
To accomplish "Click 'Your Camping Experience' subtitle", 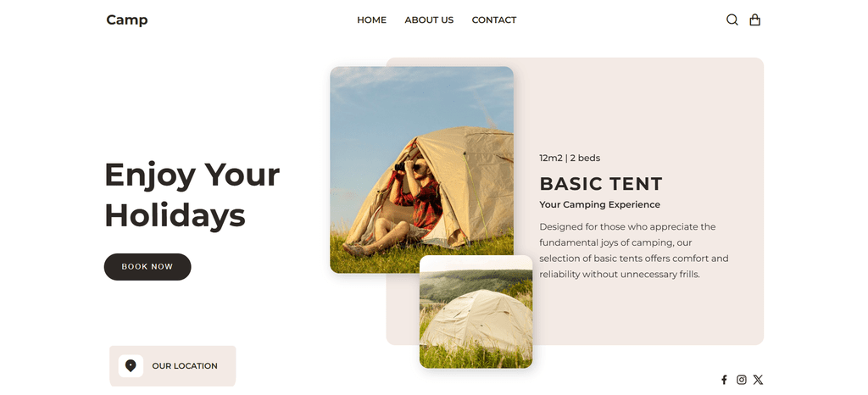I will pyautogui.click(x=599, y=204).
